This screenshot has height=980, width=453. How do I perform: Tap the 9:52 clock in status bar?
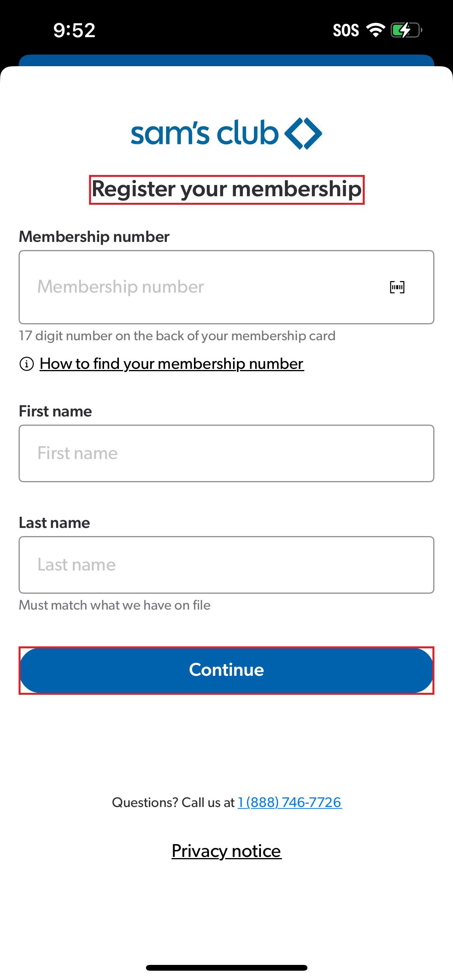74,30
